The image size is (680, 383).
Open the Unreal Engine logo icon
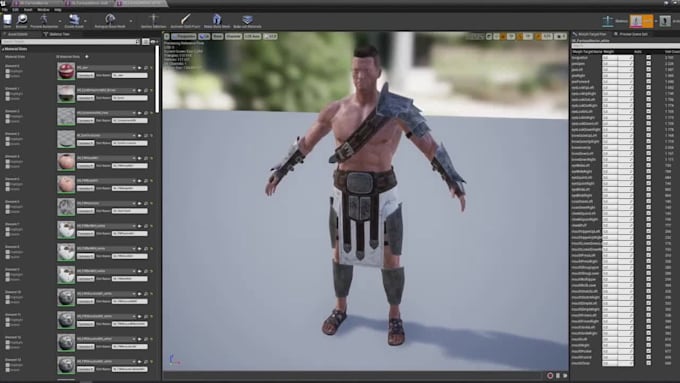coord(3,3)
